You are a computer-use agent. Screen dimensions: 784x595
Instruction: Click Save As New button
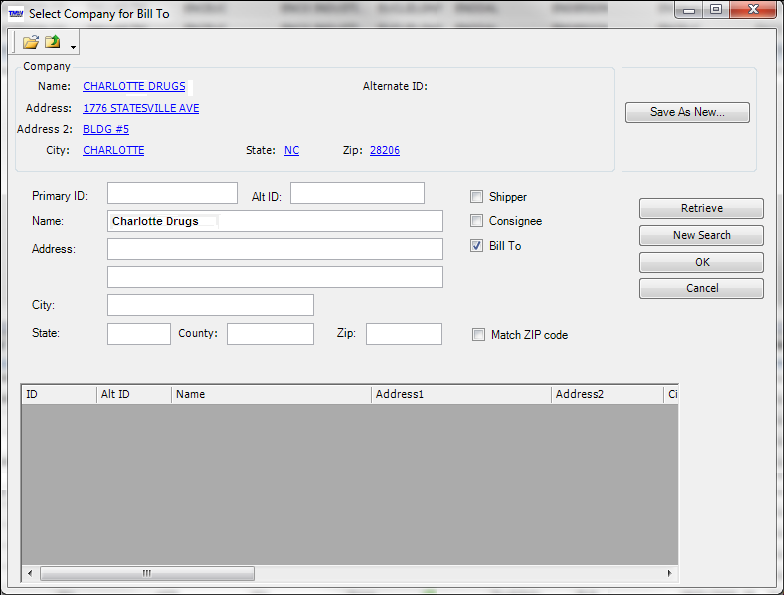(687, 112)
